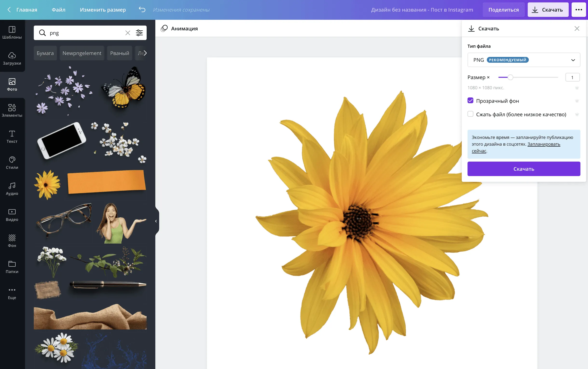Select the surprised woman photo thumbnail
This screenshot has height=369, width=588.
click(121, 223)
